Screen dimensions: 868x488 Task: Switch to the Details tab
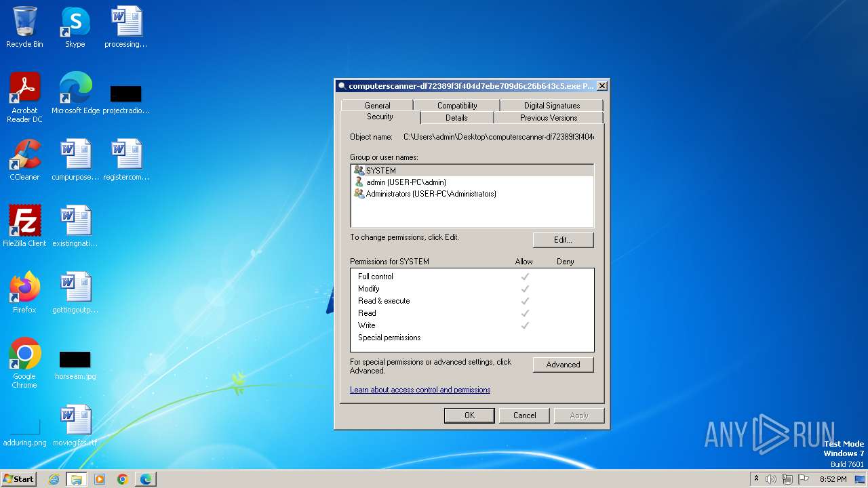point(456,118)
